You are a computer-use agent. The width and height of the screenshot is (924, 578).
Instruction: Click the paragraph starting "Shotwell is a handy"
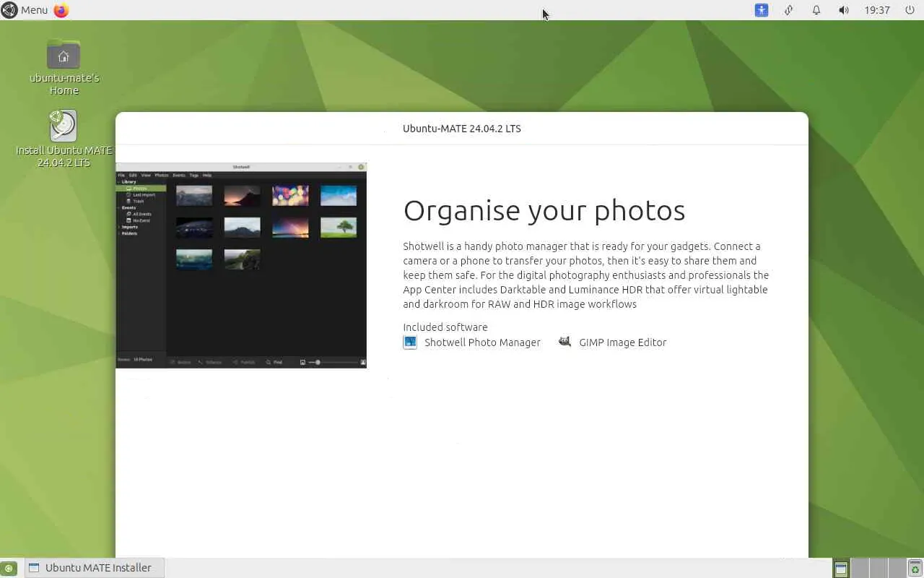click(x=586, y=275)
